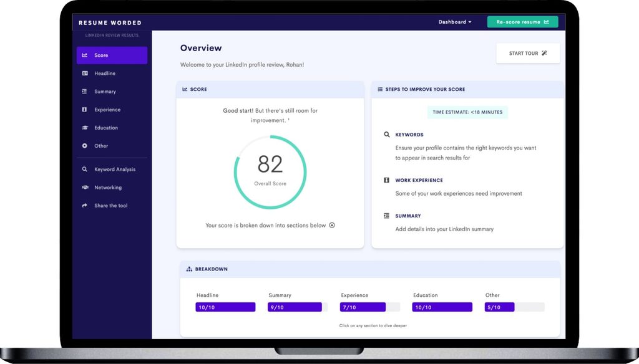
Task: Click the Headline 10/10 progress bar
Action: click(x=225, y=307)
